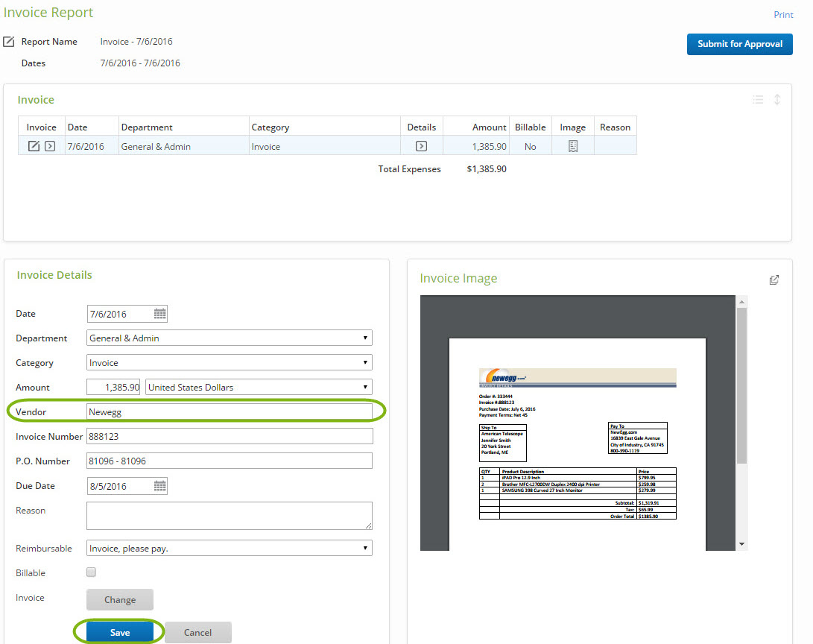Open calendar picker for Due Date field
813x644 pixels.
159,486
